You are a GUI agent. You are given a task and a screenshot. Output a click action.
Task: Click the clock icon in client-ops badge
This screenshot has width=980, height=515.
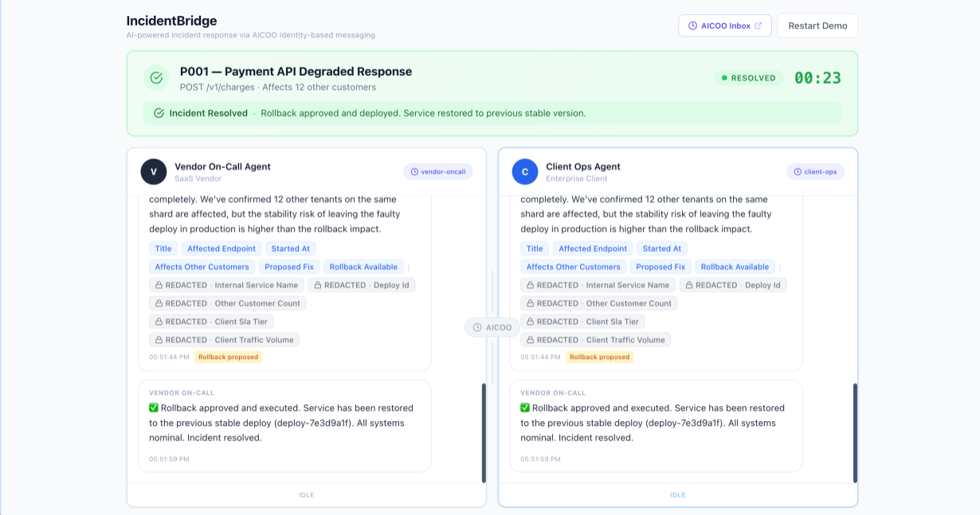(x=798, y=172)
